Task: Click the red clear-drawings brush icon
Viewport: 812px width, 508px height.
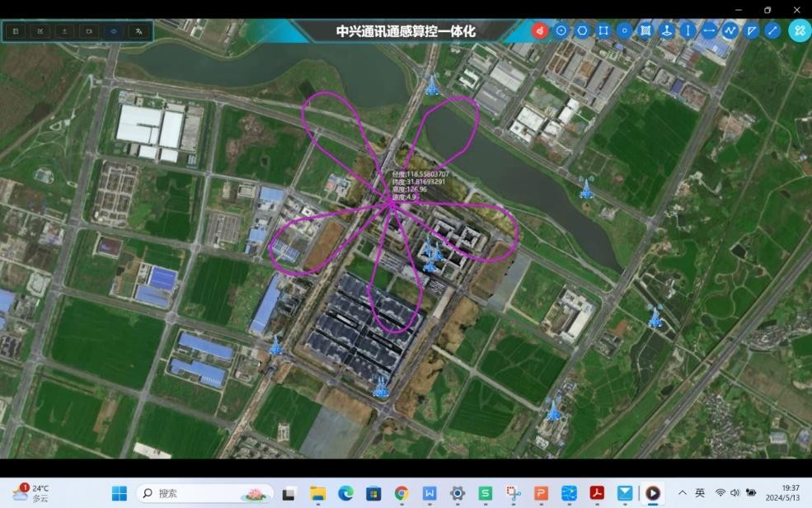Action: [540, 31]
